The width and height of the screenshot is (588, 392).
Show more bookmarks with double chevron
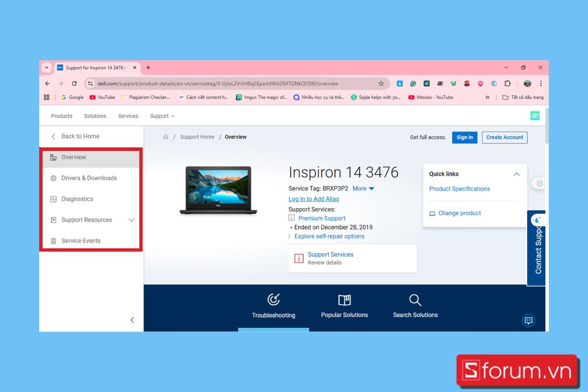coord(487,97)
